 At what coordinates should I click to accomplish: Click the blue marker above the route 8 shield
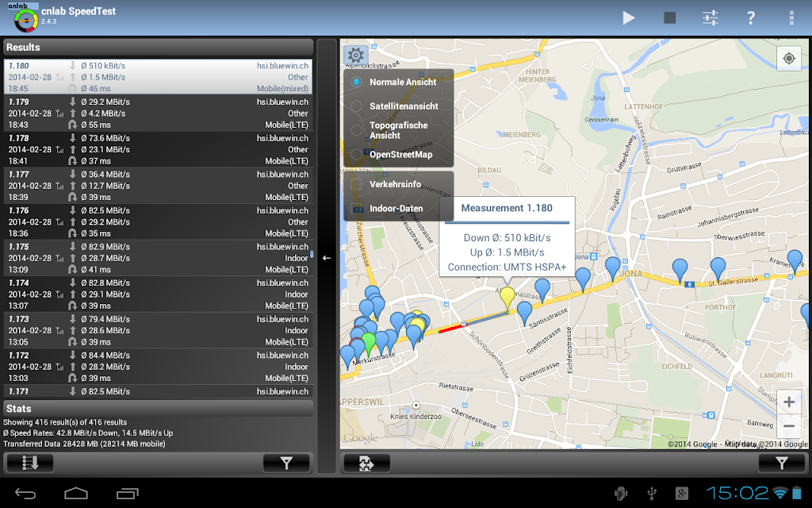pos(680,270)
